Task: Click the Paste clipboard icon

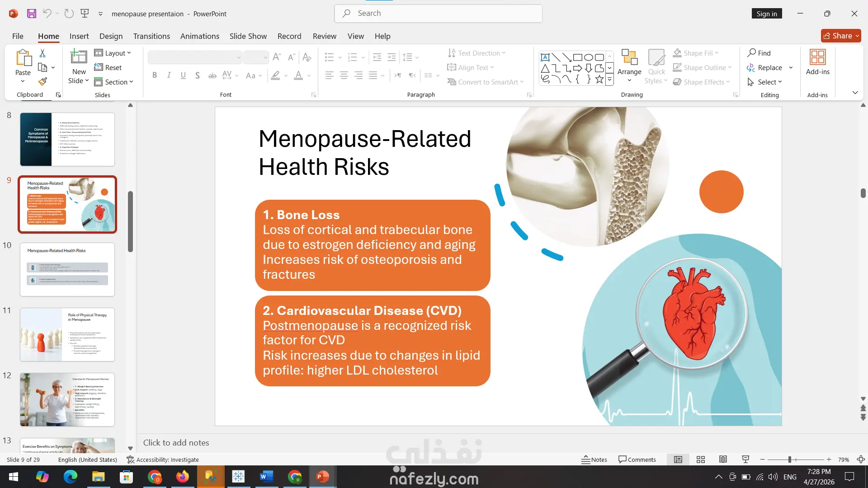Action: pyautogui.click(x=23, y=58)
